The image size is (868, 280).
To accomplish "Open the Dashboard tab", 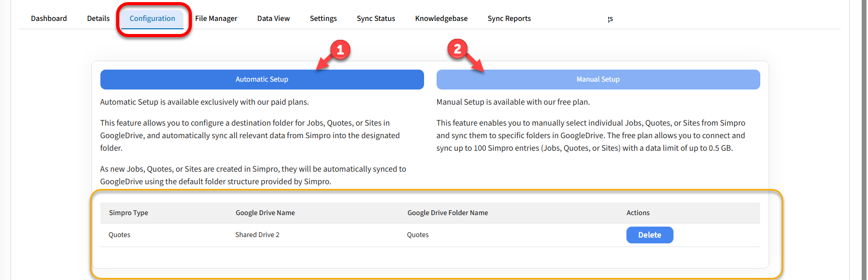I will click(x=49, y=18).
